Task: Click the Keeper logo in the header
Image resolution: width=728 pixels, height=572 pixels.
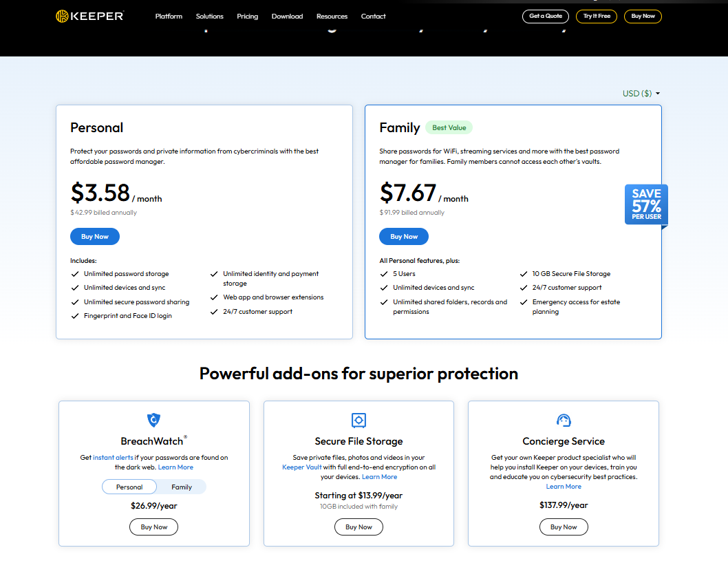Action: pyautogui.click(x=89, y=17)
